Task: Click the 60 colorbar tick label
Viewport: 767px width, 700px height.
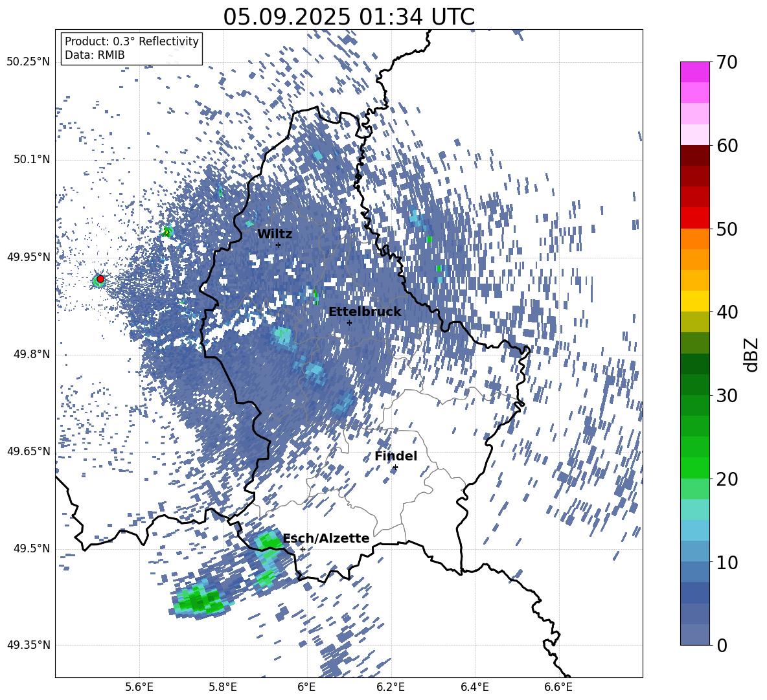Action: click(727, 146)
